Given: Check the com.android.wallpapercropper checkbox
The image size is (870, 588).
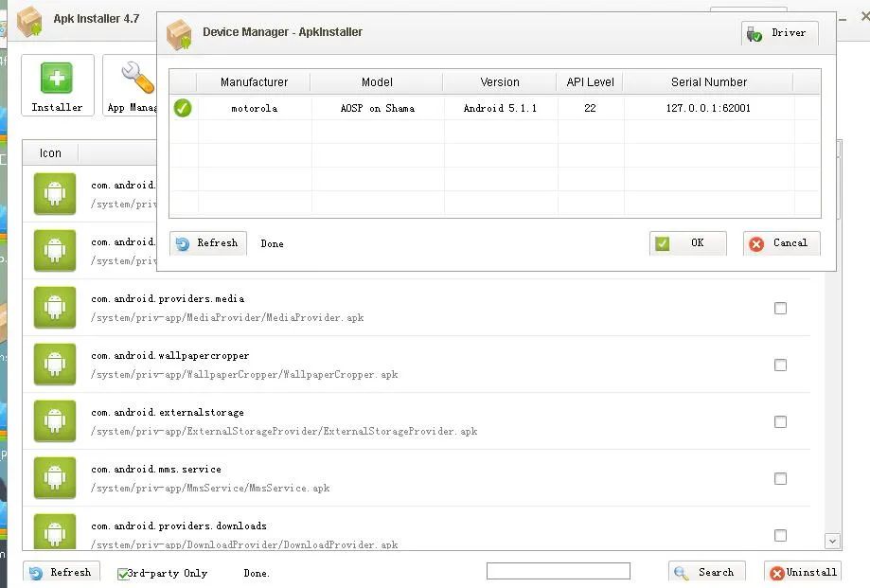Looking at the screenshot, I should point(780,365).
